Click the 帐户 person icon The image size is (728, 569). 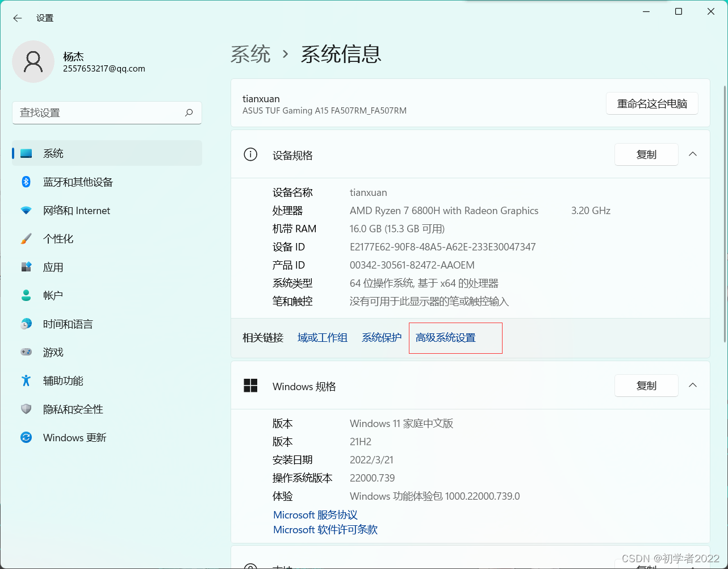tap(26, 295)
